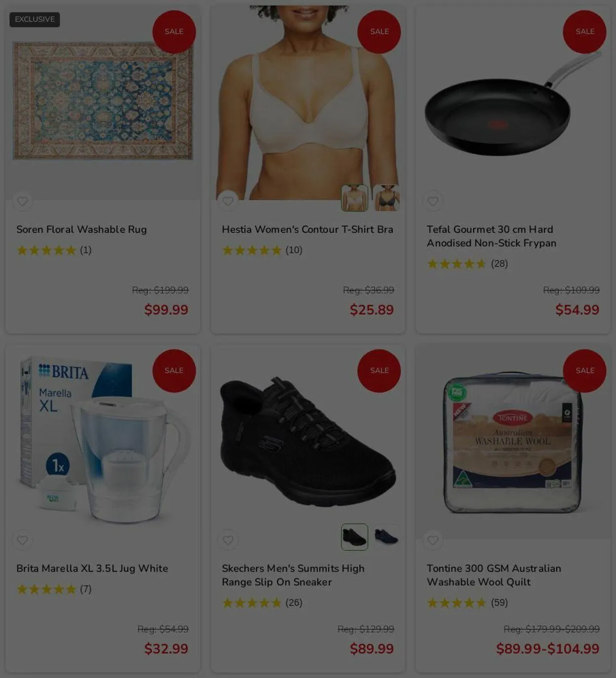Click the heart icon on Tefal Frypan
Viewport: 616px width, 678px height.
(x=433, y=201)
